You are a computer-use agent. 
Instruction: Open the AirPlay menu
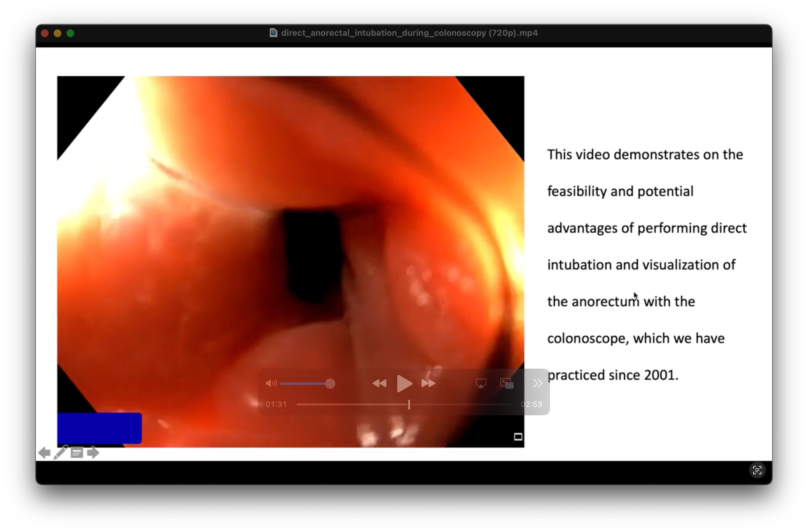pyautogui.click(x=481, y=383)
